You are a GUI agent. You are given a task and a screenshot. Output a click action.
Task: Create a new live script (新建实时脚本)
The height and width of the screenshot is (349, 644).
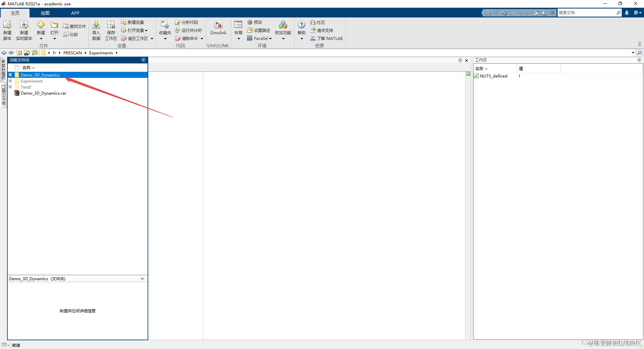(24, 30)
